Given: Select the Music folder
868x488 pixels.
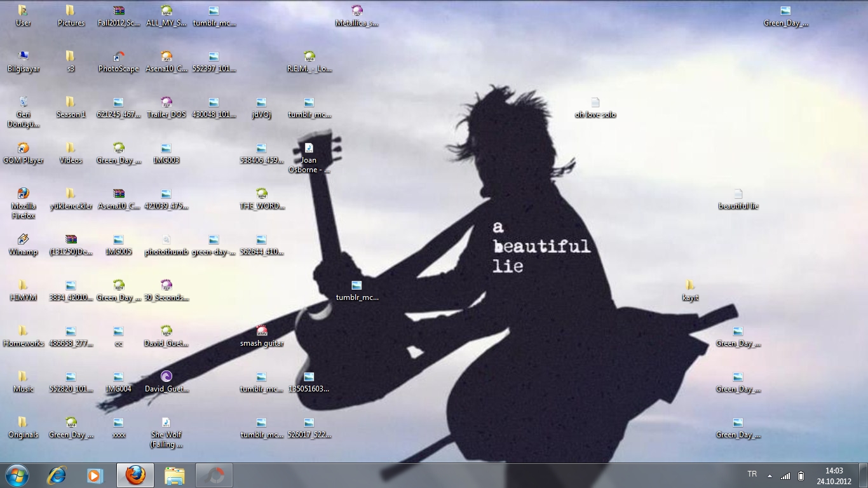Looking at the screenshot, I should click(x=23, y=382).
